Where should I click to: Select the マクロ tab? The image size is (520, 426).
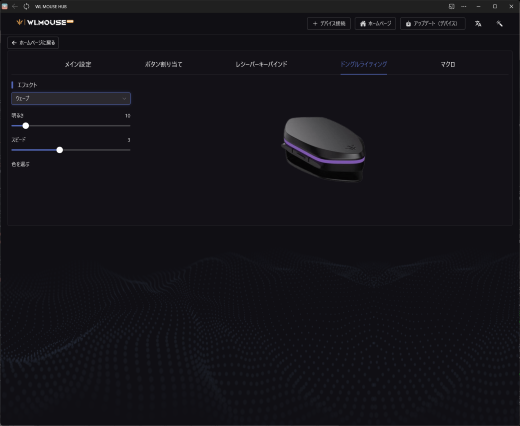448,64
